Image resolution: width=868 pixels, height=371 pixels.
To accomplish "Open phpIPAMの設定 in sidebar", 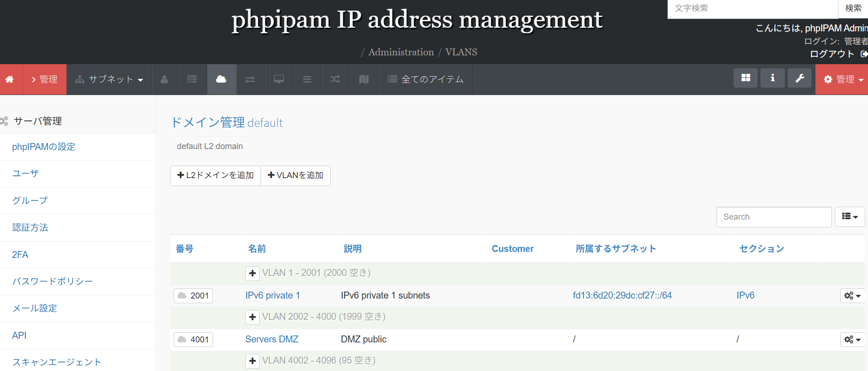I will [x=43, y=147].
